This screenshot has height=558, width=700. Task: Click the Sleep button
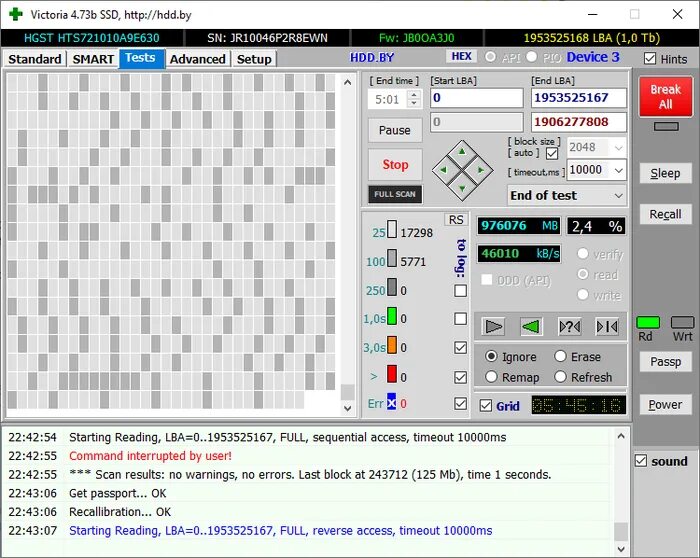[665, 173]
